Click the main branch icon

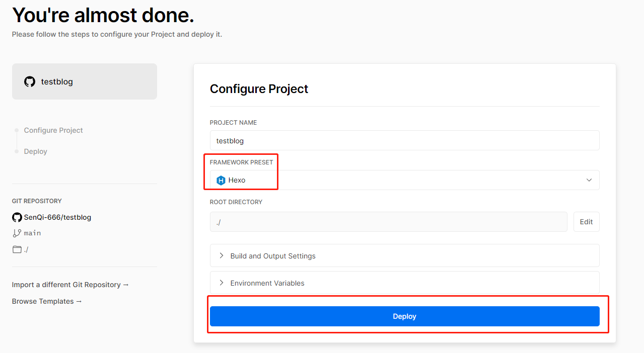tap(17, 233)
